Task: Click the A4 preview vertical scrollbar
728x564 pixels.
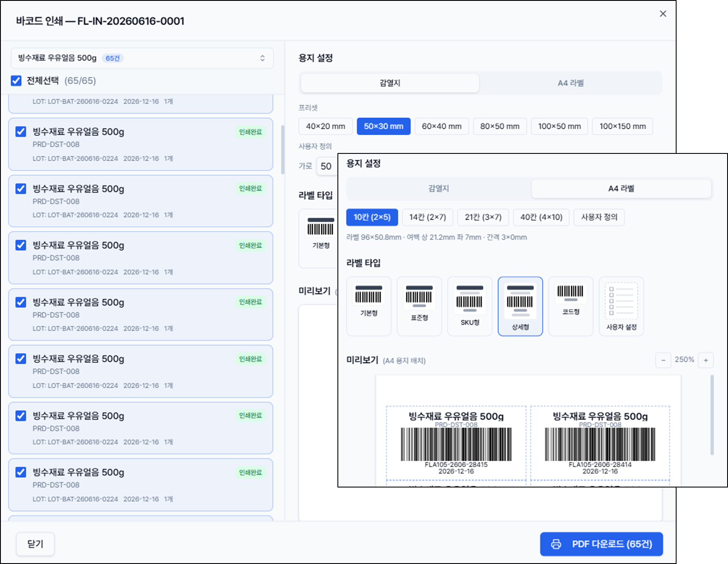Action: coord(712,415)
